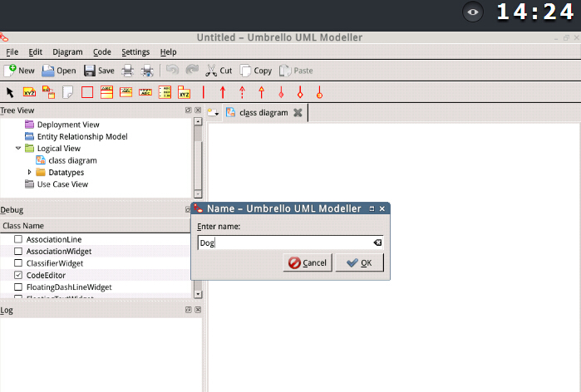581x392 pixels.
Task: Select the Datatype tool
Action: pyautogui.click(x=145, y=92)
